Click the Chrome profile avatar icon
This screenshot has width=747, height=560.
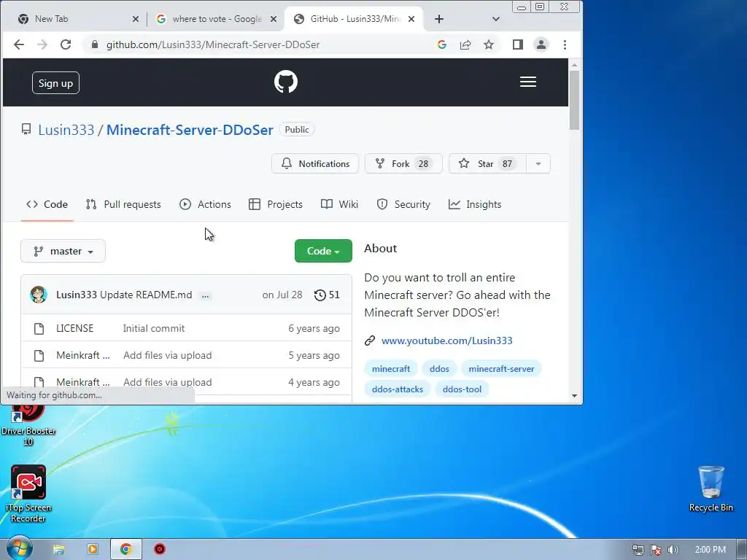click(x=541, y=44)
